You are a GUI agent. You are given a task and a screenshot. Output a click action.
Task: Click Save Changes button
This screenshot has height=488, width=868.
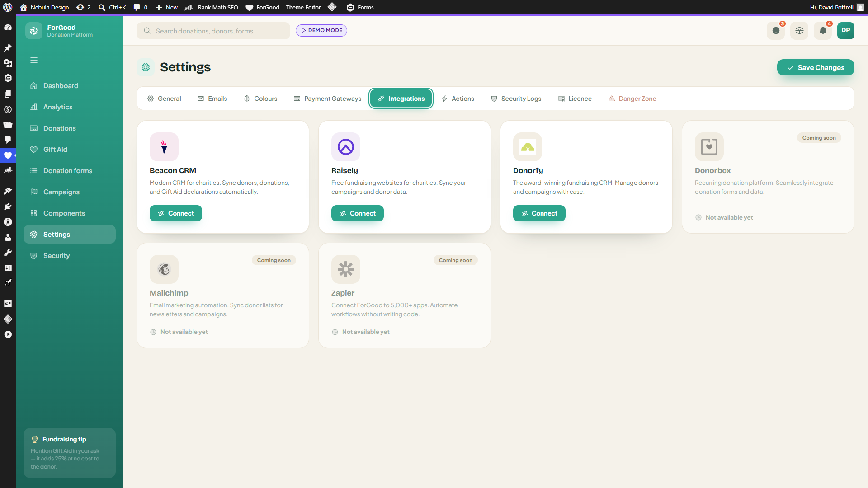816,67
